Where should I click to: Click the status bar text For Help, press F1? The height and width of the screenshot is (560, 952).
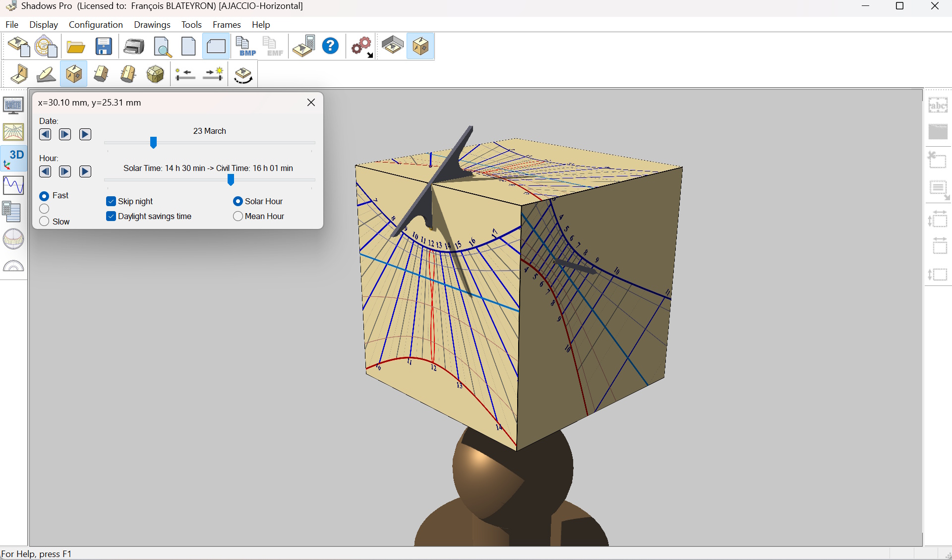coord(36,554)
